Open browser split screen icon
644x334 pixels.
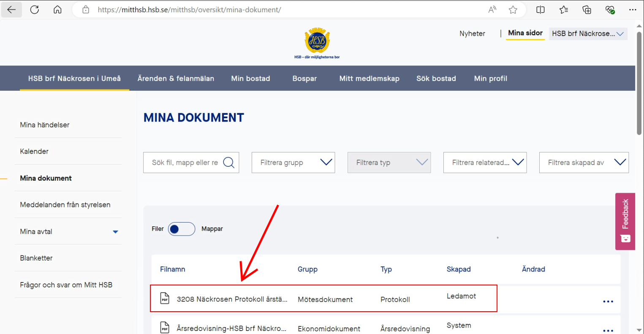tap(540, 10)
